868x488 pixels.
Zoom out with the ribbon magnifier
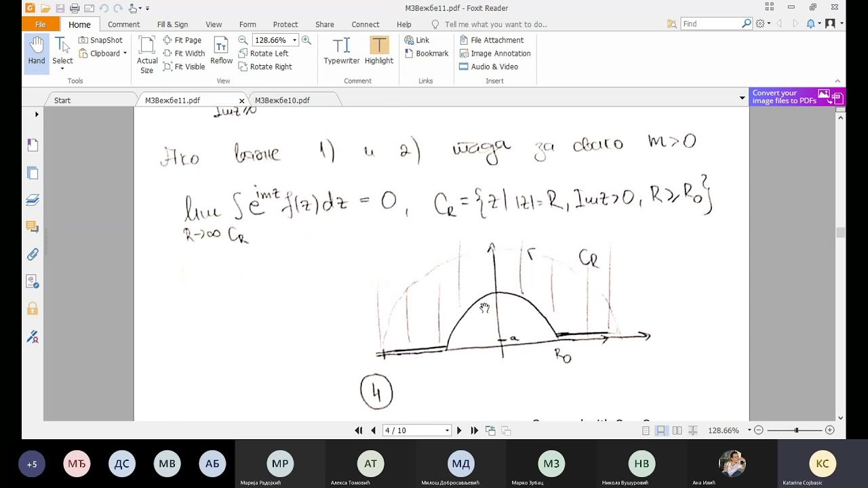(x=243, y=40)
